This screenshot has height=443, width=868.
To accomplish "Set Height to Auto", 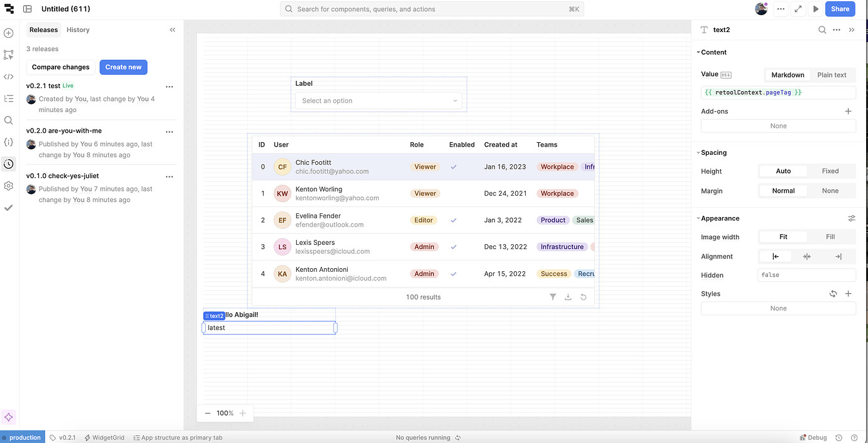I will coord(783,171).
